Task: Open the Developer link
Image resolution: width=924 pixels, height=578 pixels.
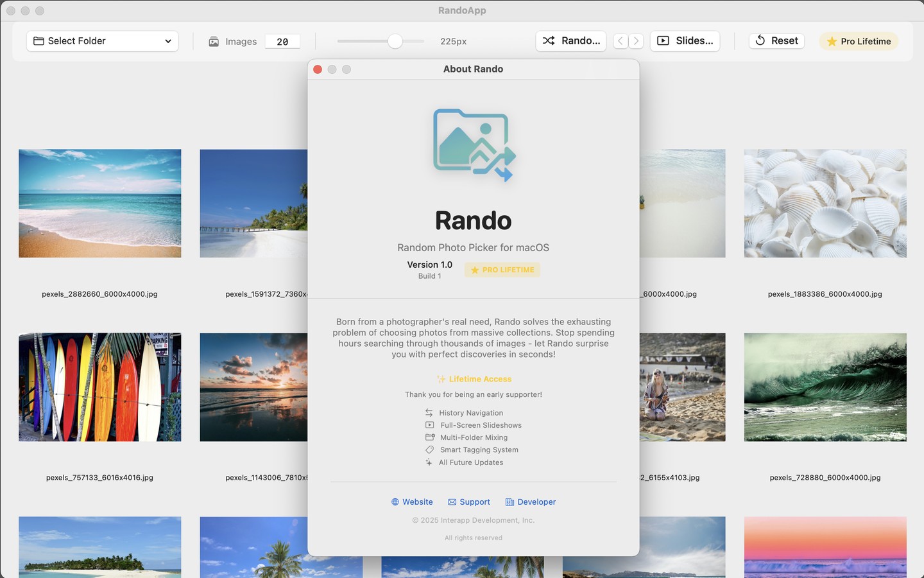Action: 530,502
